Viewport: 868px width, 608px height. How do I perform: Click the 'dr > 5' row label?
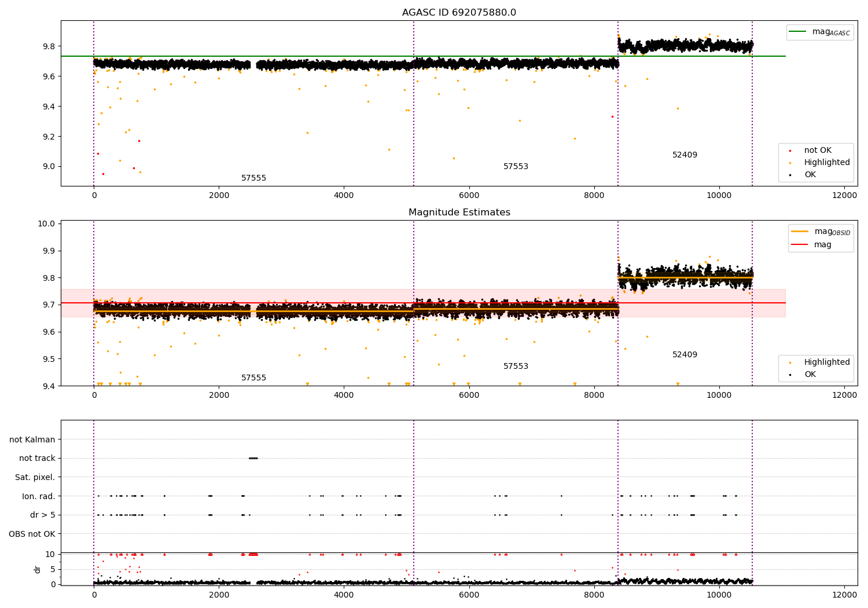(x=43, y=515)
